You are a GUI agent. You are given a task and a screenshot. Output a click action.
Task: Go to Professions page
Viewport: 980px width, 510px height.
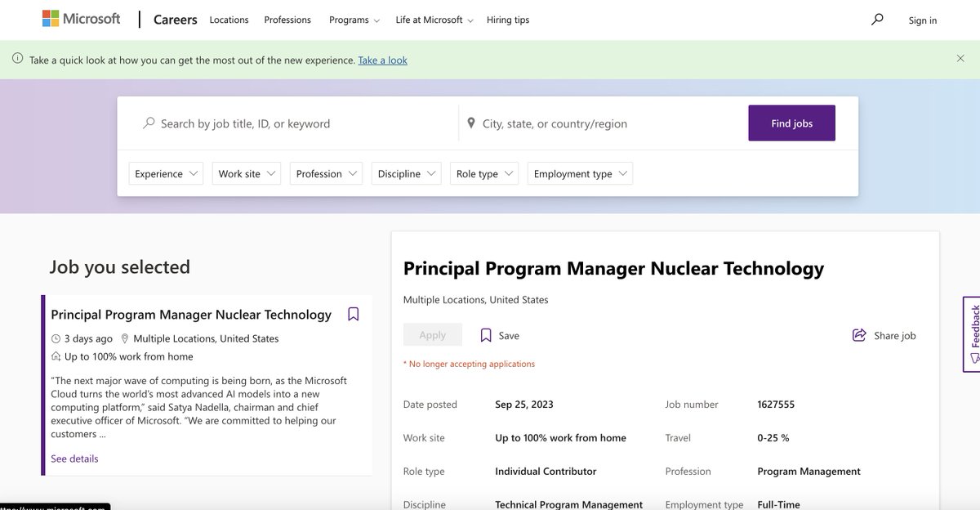(287, 20)
